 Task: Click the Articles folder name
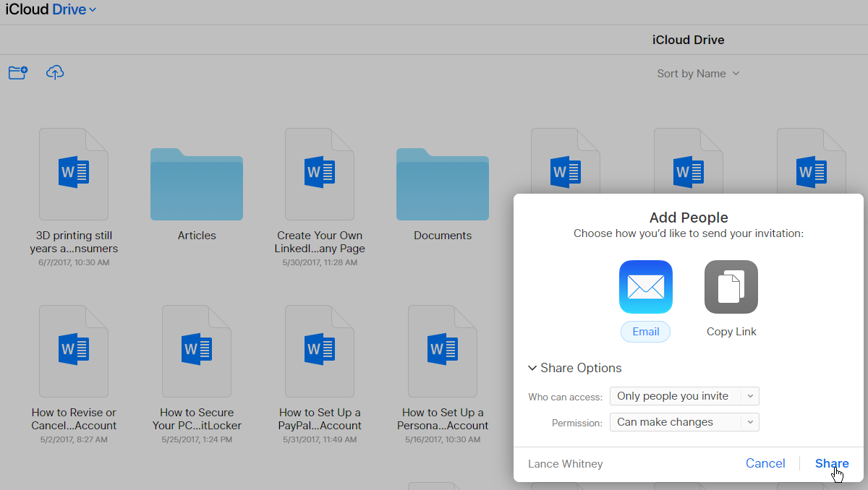click(x=197, y=236)
